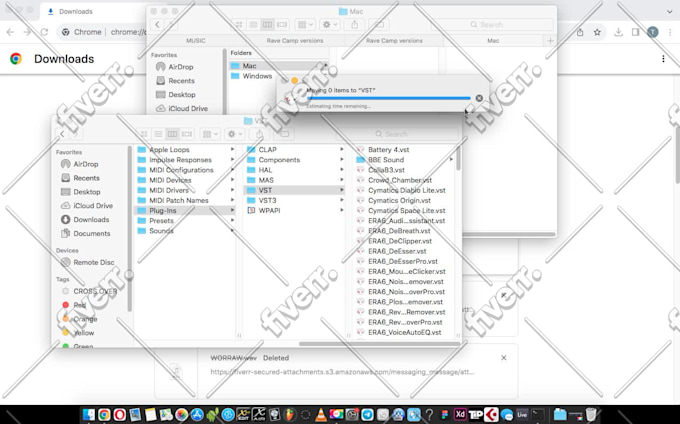Switch to first Rave Camp versions tab
Viewport: 680px width, 424px height.
(x=295, y=40)
